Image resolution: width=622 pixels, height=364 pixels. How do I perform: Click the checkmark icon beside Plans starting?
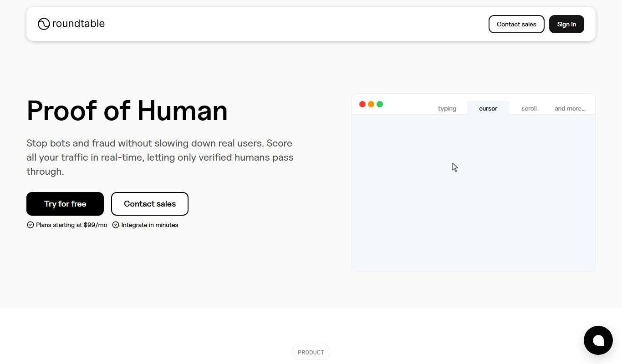[31, 225]
